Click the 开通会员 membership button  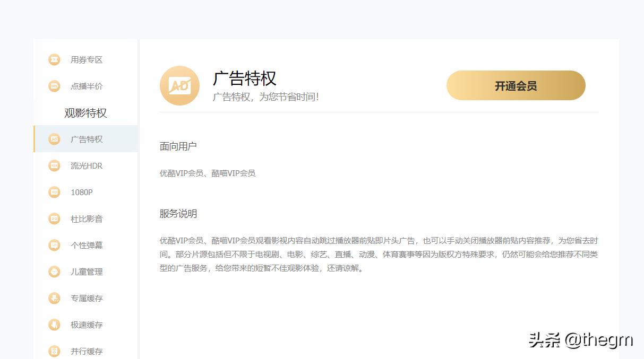pyautogui.click(x=516, y=85)
